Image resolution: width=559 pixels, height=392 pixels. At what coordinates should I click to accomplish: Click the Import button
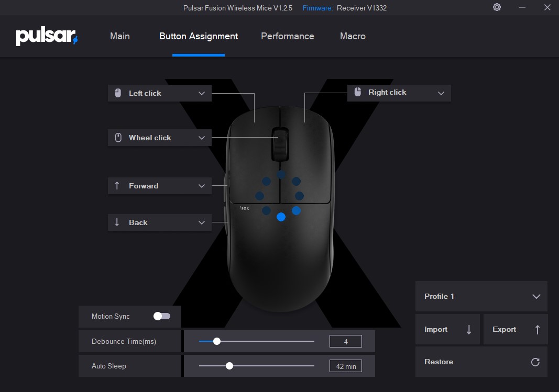[x=447, y=329]
